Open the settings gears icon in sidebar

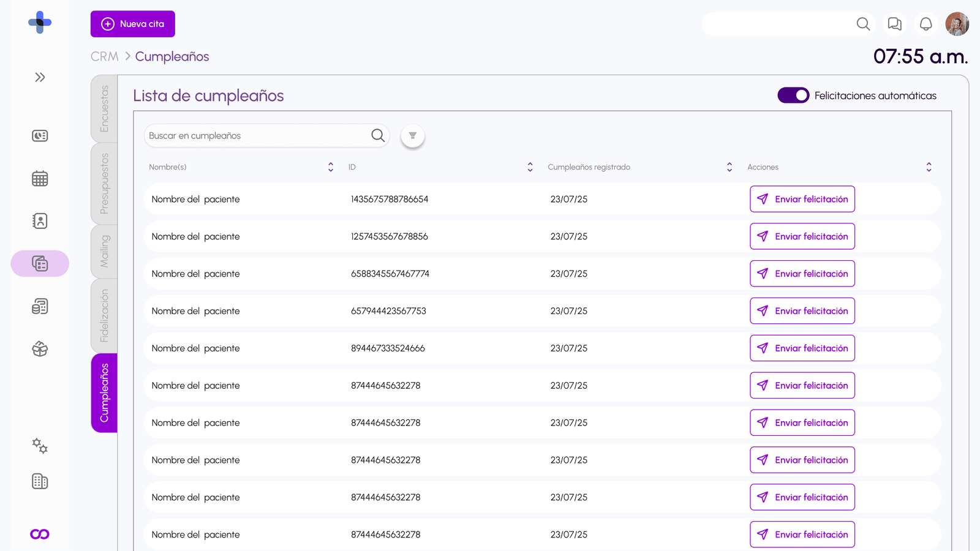(x=40, y=446)
